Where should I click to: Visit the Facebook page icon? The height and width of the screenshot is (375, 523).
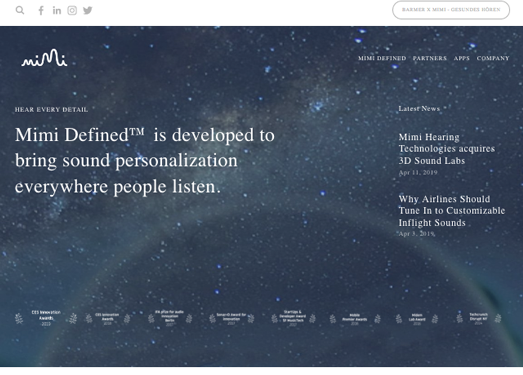[41, 10]
